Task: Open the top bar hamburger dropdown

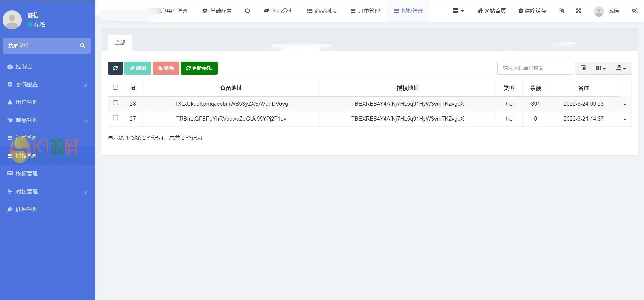Action: click(x=458, y=11)
